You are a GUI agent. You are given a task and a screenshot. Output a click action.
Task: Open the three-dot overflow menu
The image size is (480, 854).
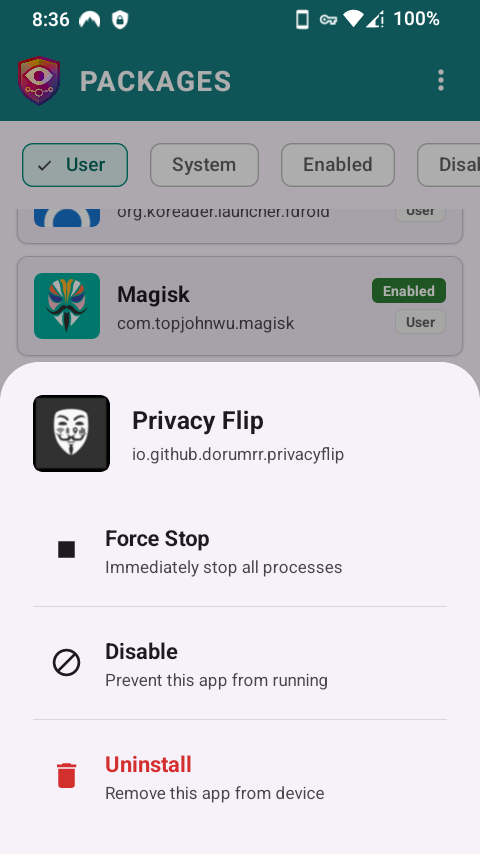[x=440, y=81]
